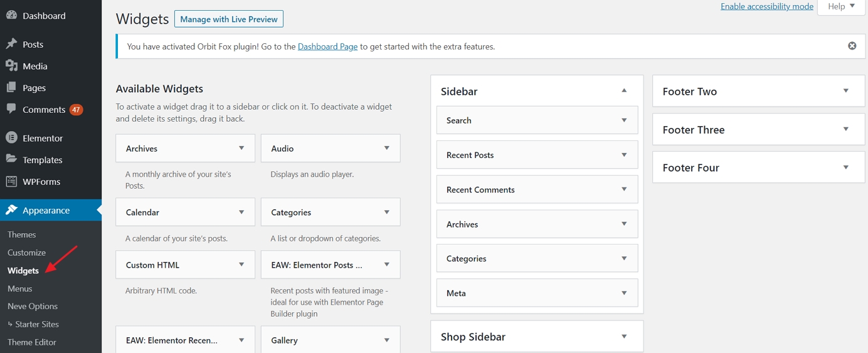Click the Dashboard gauge icon
Screen dimensions: 868x353
[11, 16]
